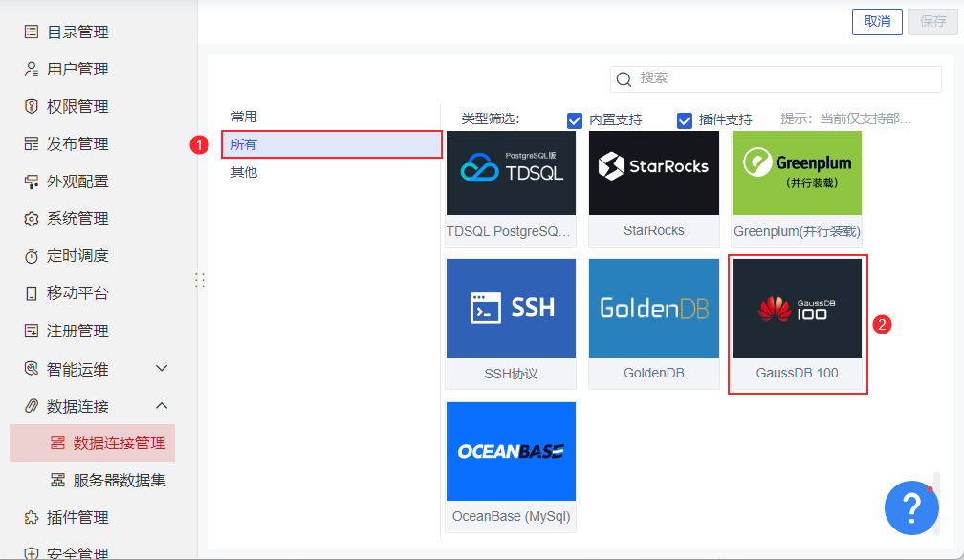This screenshot has height=560, width=964.
Task: Open 发布管理 menu item
Action: click(77, 143)
